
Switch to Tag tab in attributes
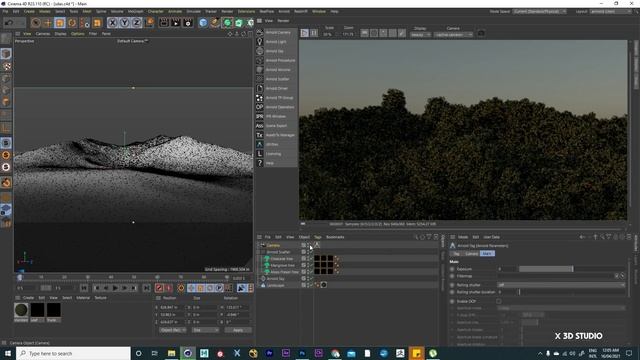456,254
